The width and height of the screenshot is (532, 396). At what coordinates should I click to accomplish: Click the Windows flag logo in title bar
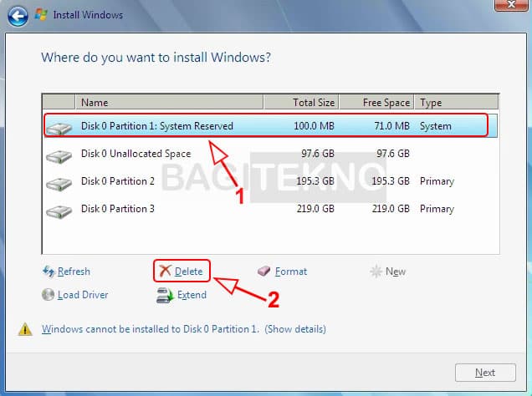point(41,14)
